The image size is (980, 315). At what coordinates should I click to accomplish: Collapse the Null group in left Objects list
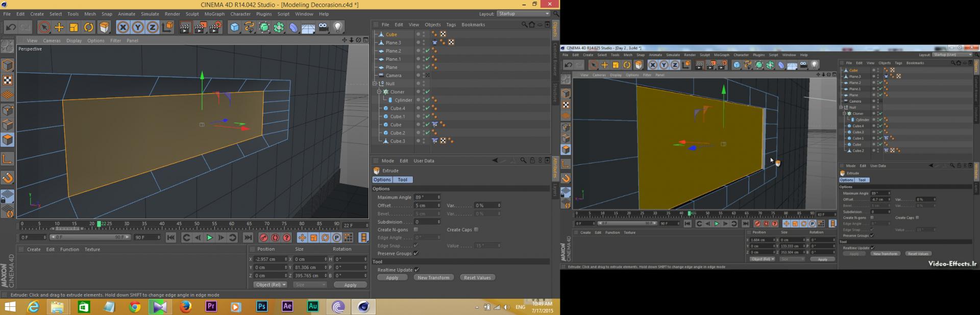coord(375,83)
